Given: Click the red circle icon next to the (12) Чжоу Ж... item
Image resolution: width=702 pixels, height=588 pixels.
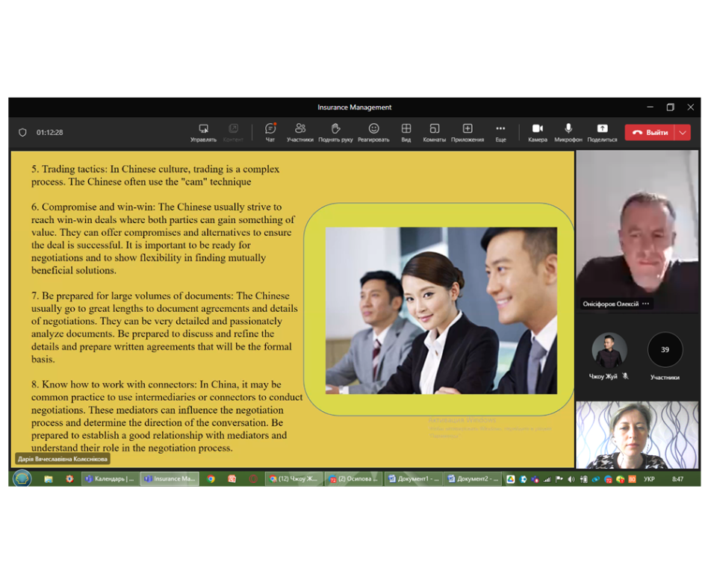Looking at the screenshot, I should (253, 479).
